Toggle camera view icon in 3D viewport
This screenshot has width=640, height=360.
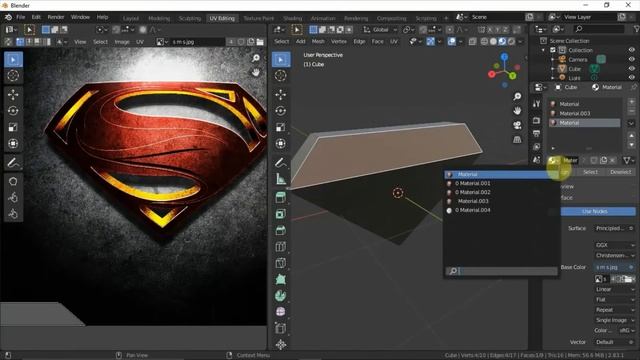click(x=517, y=125)
